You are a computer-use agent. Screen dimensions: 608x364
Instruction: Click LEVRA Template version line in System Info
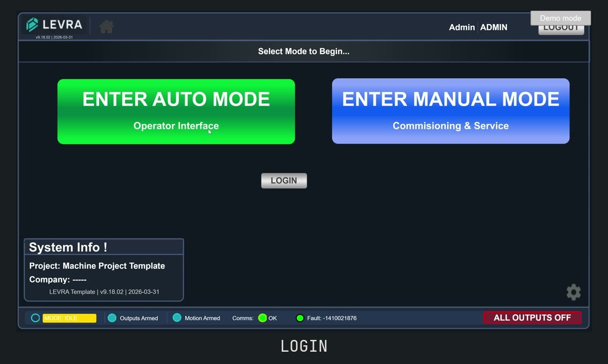pos(104,292)
